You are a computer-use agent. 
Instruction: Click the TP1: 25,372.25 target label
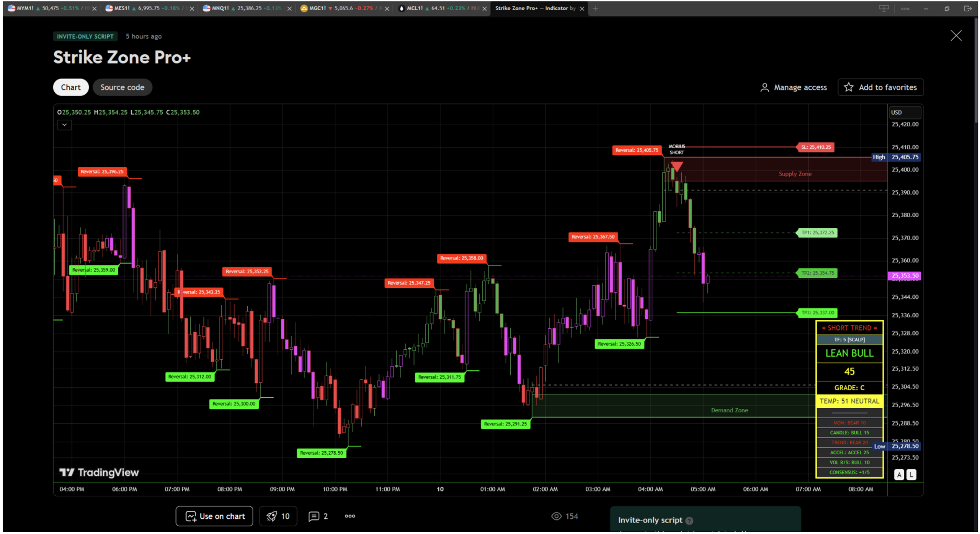coord(817,233)
